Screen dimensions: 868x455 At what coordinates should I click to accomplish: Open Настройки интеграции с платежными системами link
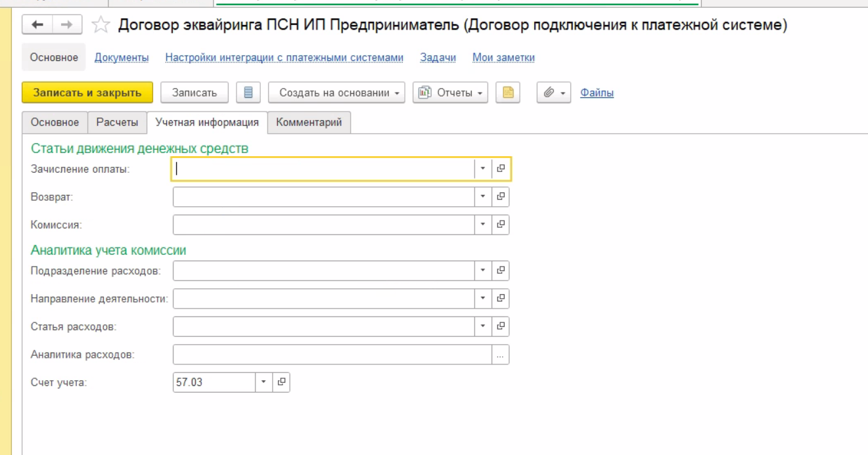[x=284, y=58]
